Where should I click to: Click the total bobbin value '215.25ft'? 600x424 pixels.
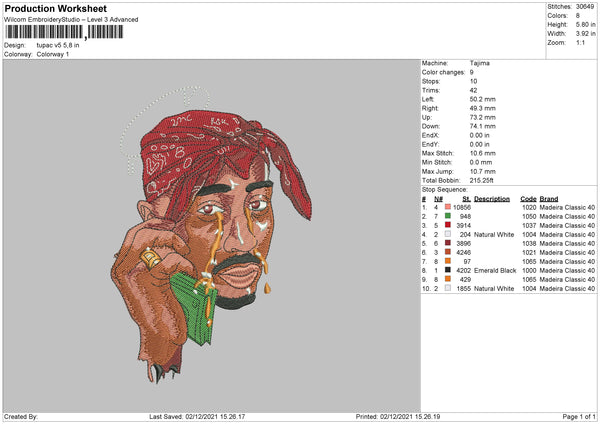pyautogui.click(x=481, y=180)
